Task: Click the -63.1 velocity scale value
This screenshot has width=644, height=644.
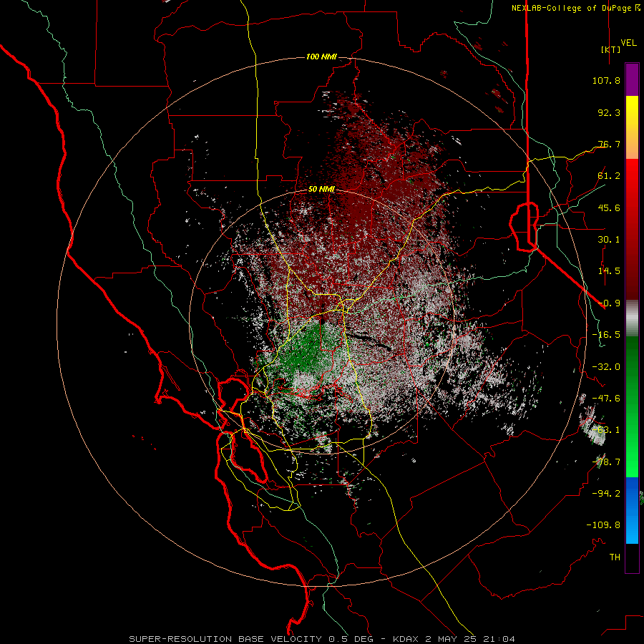Action: point(606,430)
